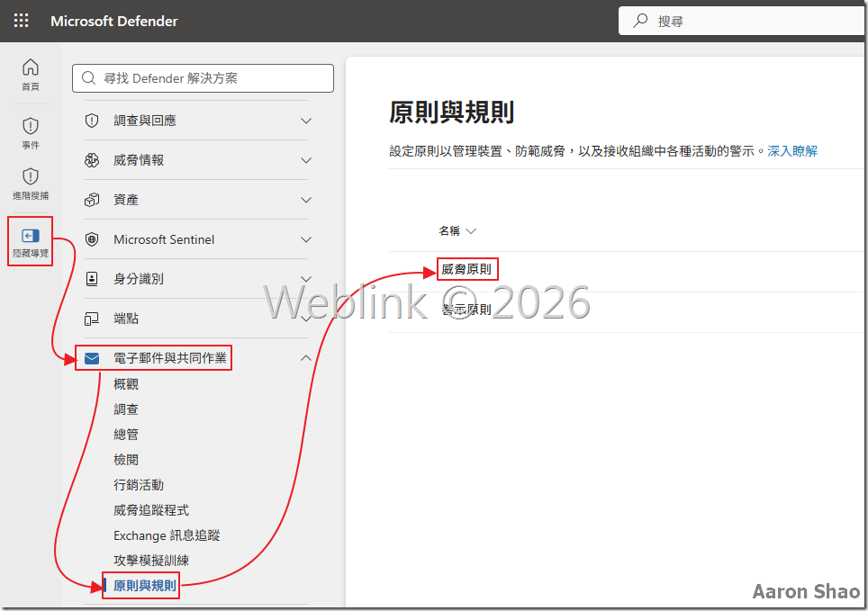The image size is (868, 611).
Task: Click magnifier icon in top search box
Action: pos(640,21)
